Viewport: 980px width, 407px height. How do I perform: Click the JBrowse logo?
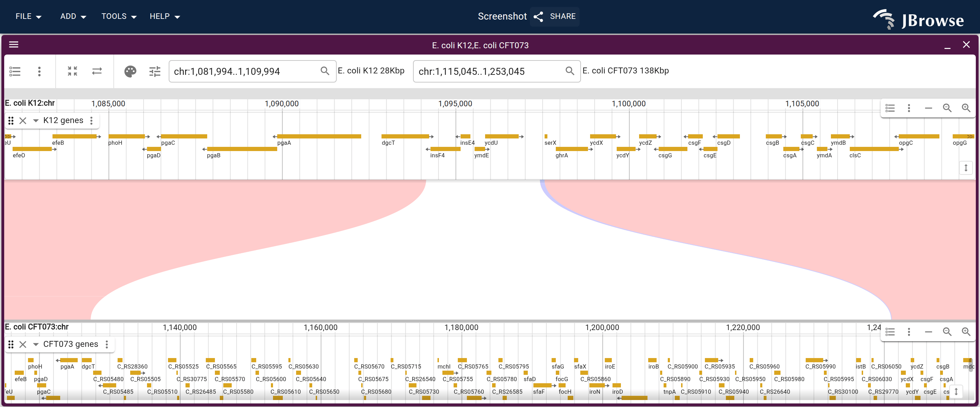[918, 19]
